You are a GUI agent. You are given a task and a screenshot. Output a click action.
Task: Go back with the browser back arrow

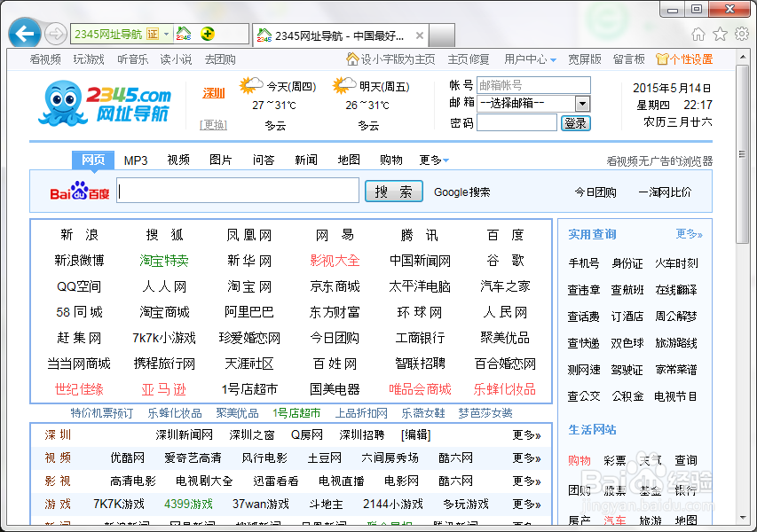(x=24, y=34)
